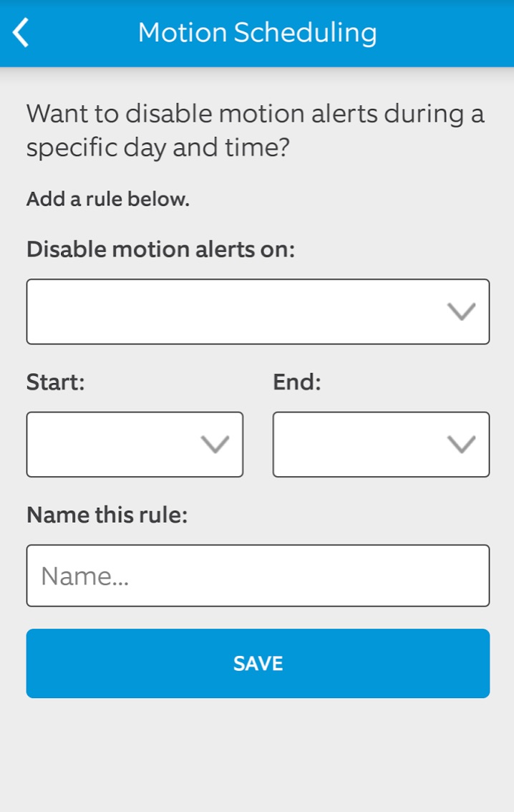Click the "Add a rule below." text

pyautogui.click(x=108, y=199)
